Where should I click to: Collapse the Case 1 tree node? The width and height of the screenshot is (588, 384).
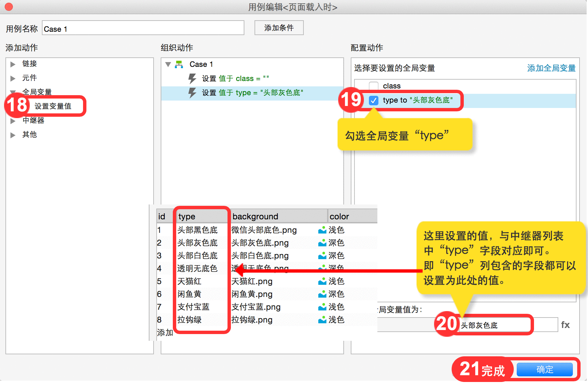(168, 64)
